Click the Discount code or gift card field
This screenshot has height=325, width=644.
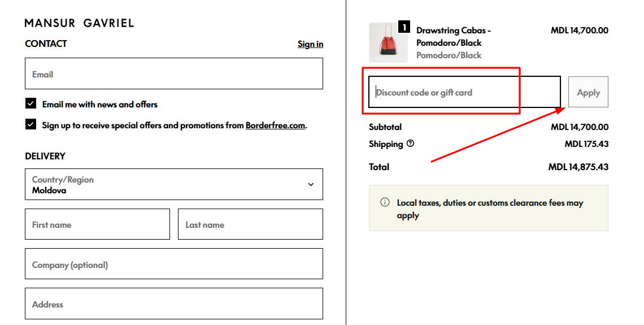pyautogui.click(x=464, y=92)
